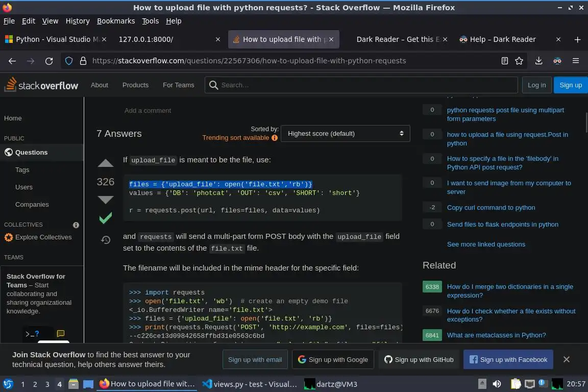
Task: Open the Bookmarks menu
Action: pyautogui.click(x=116, y=21)
